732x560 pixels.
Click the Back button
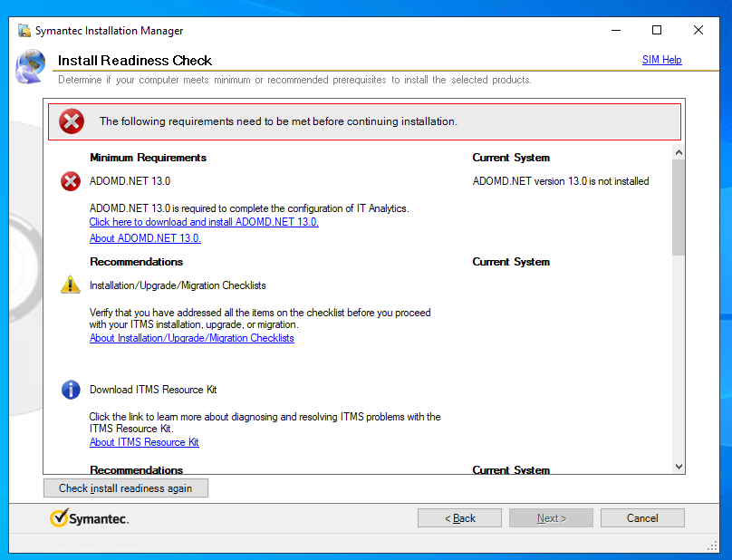tap(459, 517)
